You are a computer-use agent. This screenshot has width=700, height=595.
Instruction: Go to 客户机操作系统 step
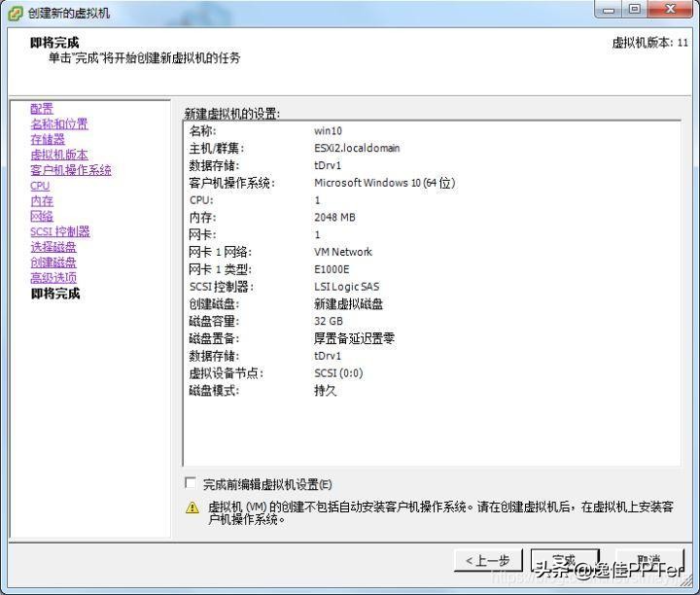71,170
